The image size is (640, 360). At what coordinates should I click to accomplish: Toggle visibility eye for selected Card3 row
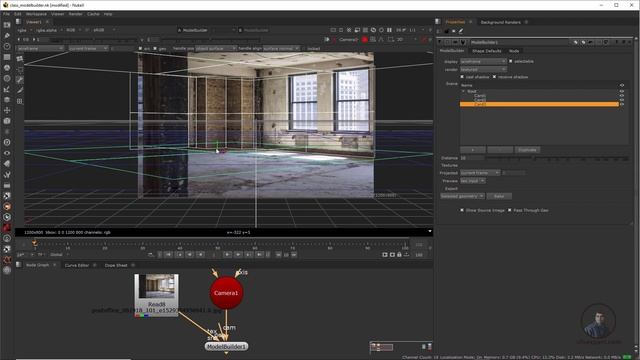click(622, 104)
